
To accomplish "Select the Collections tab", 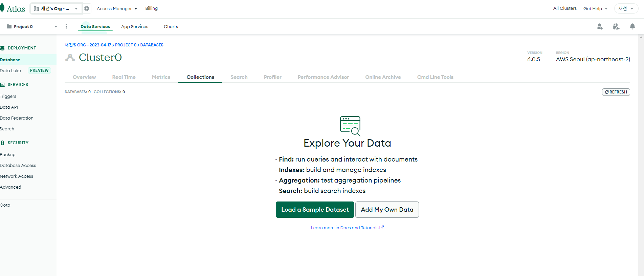I will 200,77.
